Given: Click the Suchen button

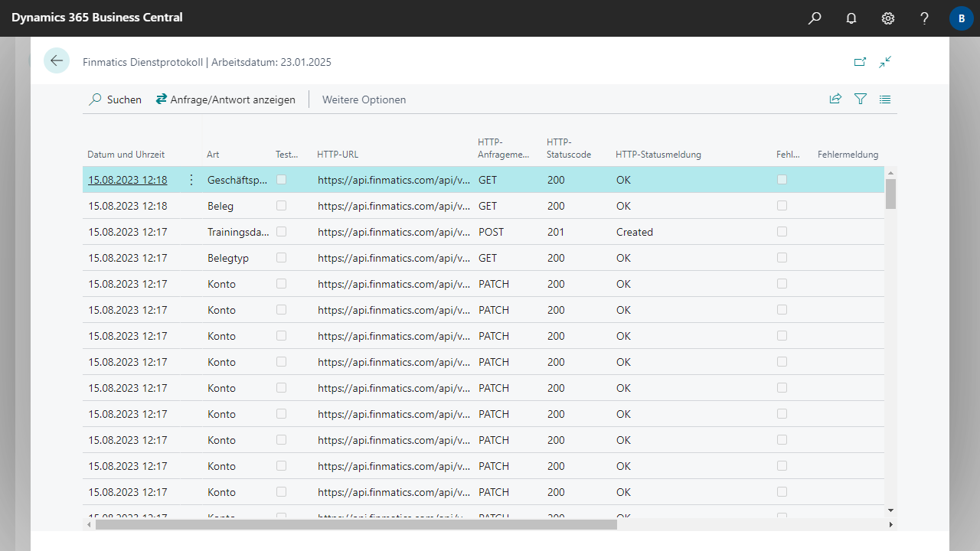Looking at the screenshot, I should coord(116,99).
